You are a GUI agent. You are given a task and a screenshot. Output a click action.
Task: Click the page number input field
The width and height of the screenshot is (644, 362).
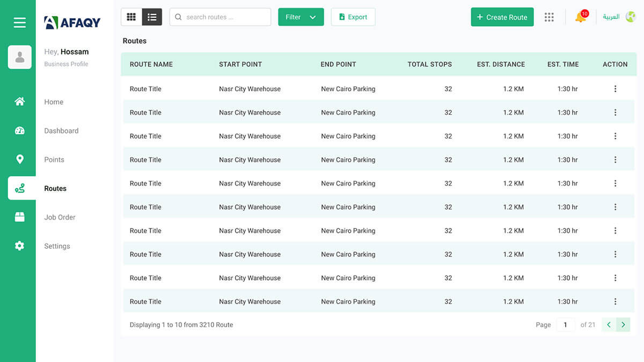pyautogui.click(x=565, y=324)
